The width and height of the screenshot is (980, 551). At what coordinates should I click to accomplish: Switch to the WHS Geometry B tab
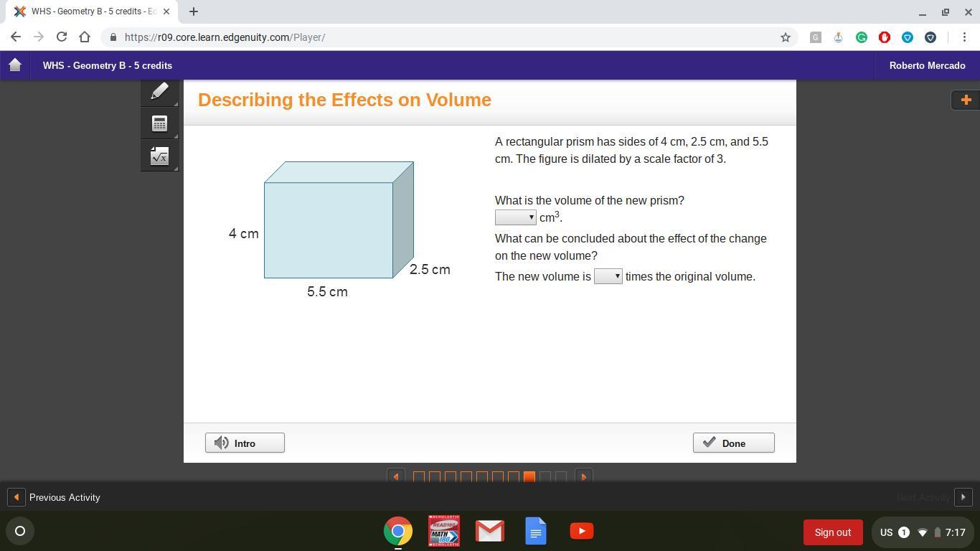93,11
